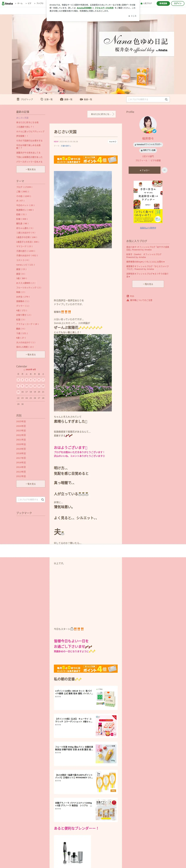The width and height of the screenshot is (186, 868).
Task: Click 一覧を見る under 月別 archive
Action: click(x=31, y=484)
